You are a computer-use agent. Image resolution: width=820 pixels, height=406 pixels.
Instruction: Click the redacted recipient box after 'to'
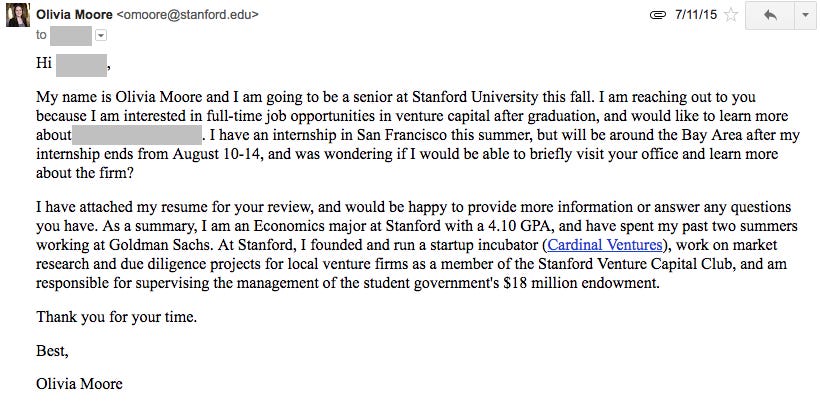72,35
